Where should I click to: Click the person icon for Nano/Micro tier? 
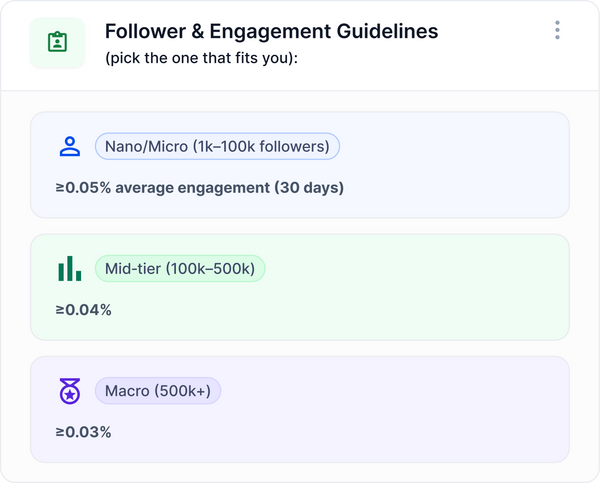tap(69, 147)
